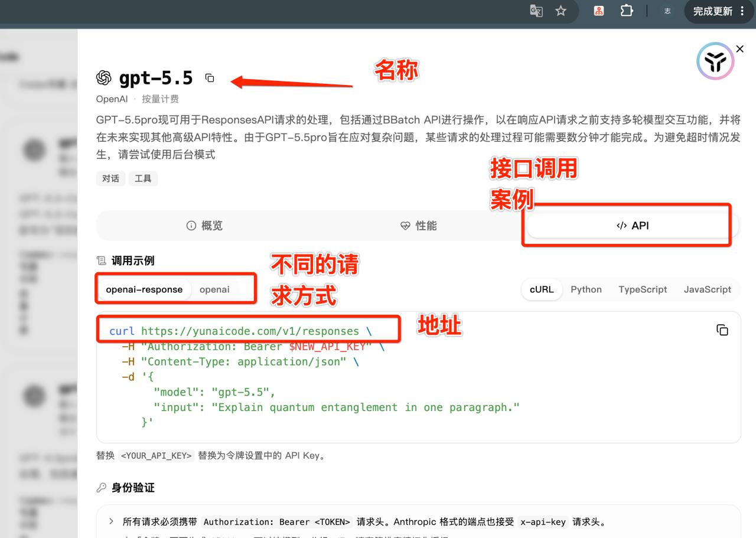
Task: Click the OpenAI logo beside gpt-5.5
Action: point(104,78)
